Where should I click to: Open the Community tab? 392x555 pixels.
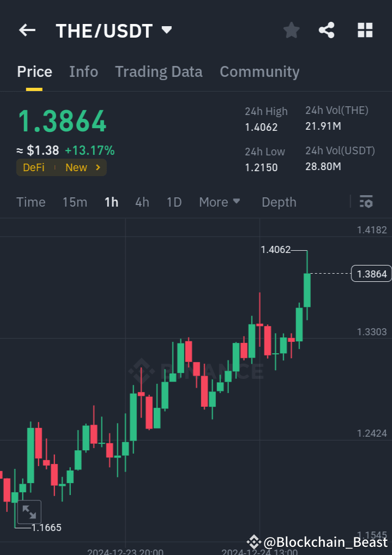coord(260,71)
